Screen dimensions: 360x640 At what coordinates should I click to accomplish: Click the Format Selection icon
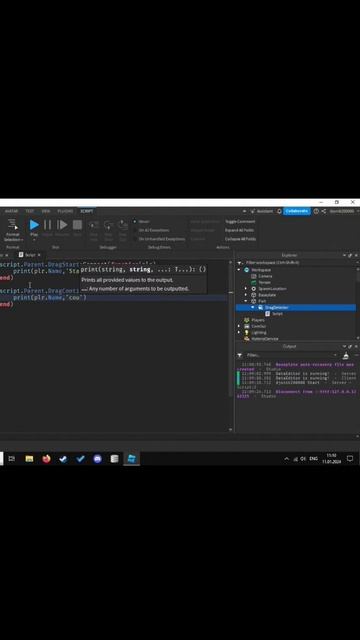13,224
